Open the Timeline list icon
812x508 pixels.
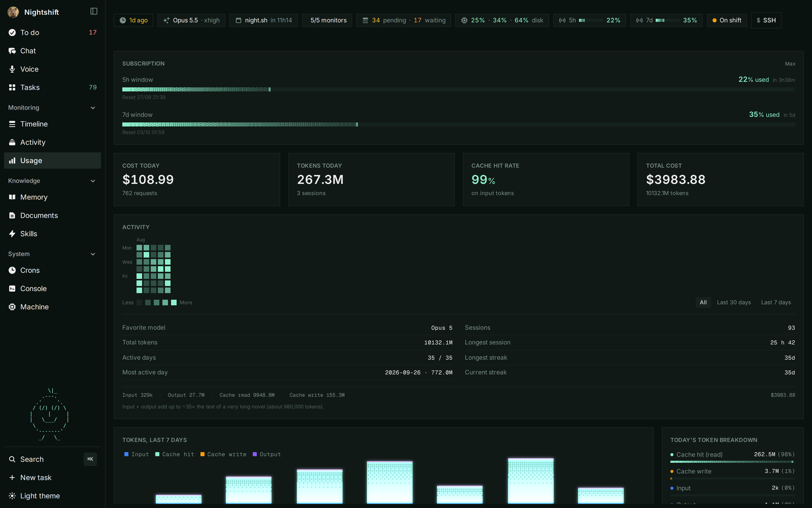coord(12,124)
